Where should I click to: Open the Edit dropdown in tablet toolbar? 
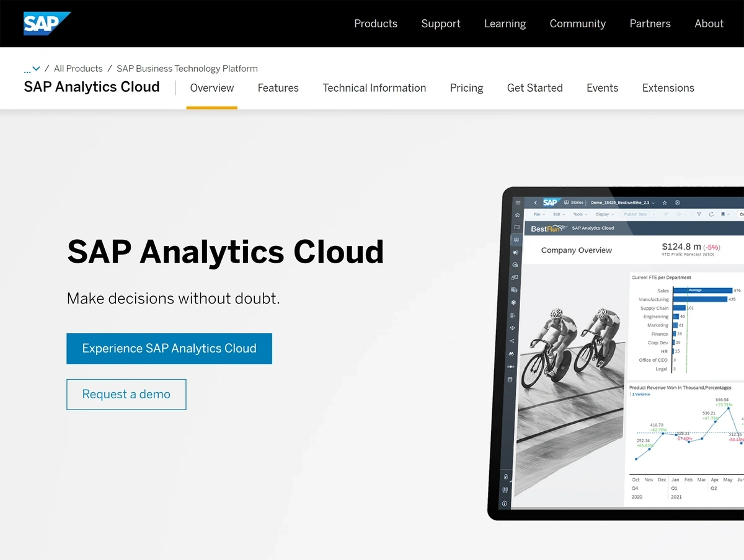559,214
